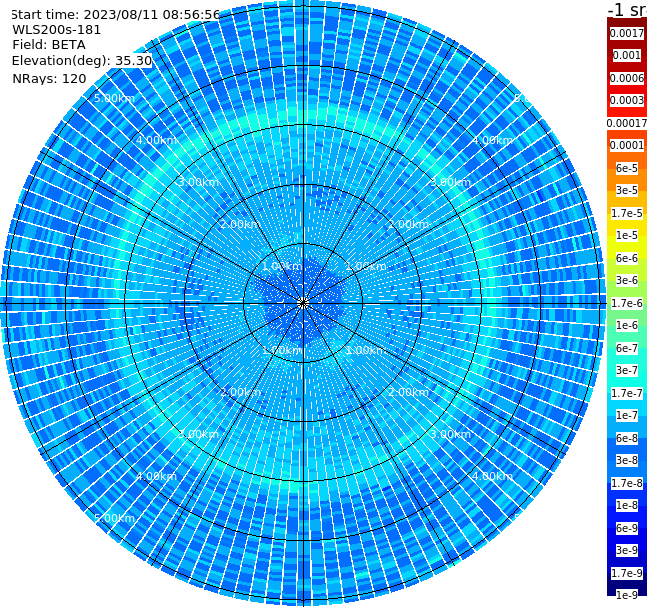Click the Start time 2023/08/11 08:56:56 text

tap(115, 15)
